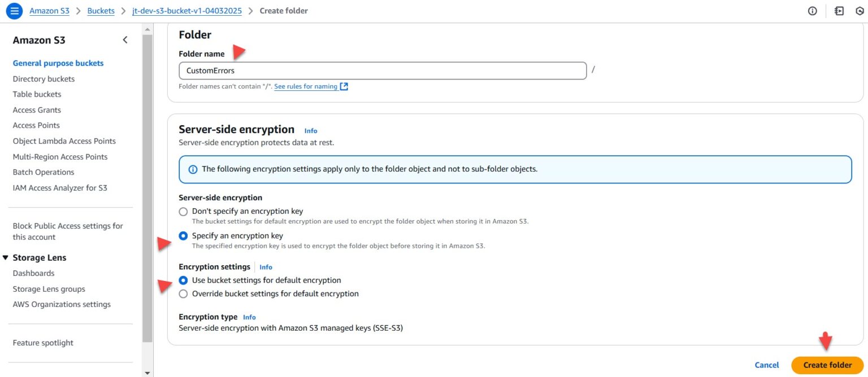Image resolution: width=868 pixels, height=377 pixels.
Task: Click inside the Folder name text field
Action: click(x=382, y=70)
